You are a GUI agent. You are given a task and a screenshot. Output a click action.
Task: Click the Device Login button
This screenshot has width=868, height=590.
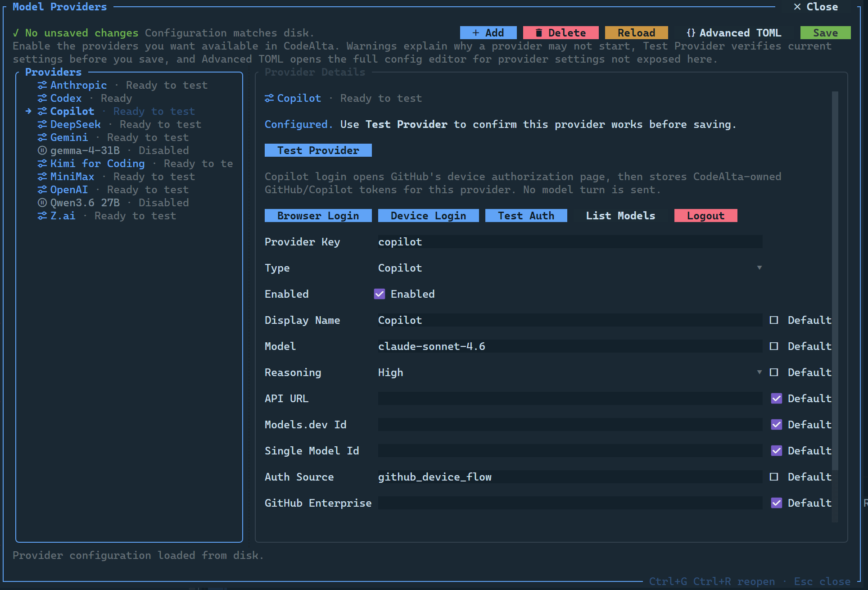[428, 216]
